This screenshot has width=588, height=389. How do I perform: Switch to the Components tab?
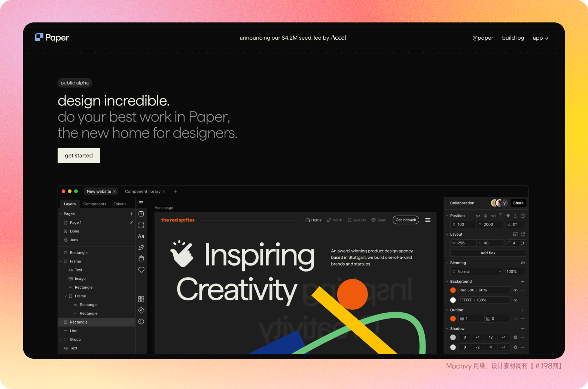(x=95, y=204)
